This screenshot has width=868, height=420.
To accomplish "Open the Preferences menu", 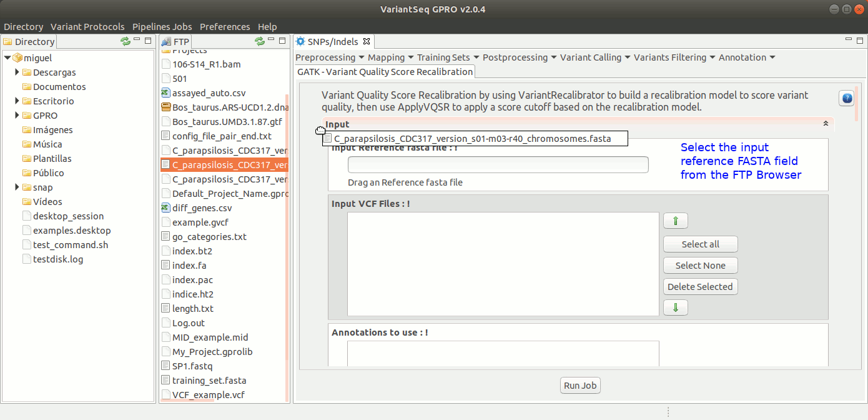I will 225,27.
